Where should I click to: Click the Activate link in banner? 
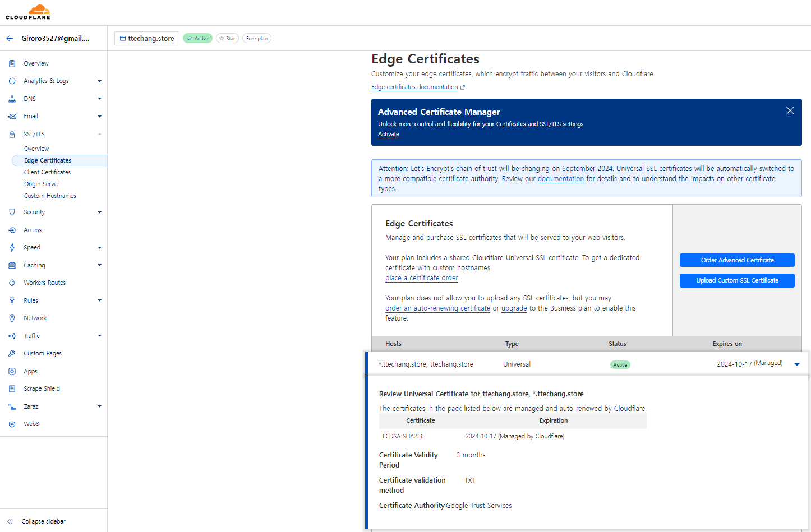pyautogui.click(x=389, y=135)
